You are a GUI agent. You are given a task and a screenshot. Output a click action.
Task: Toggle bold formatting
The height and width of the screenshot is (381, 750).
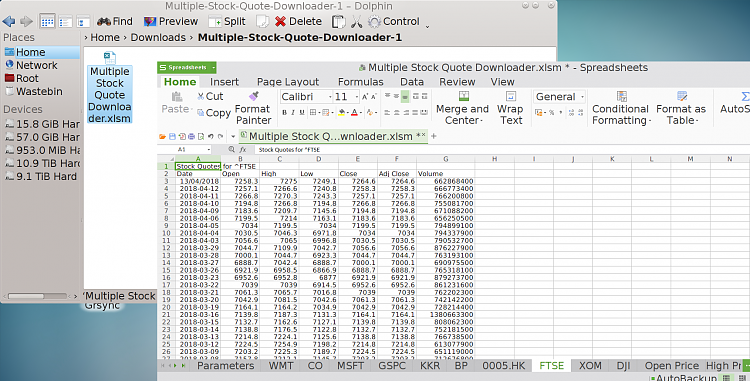(284, 113)
